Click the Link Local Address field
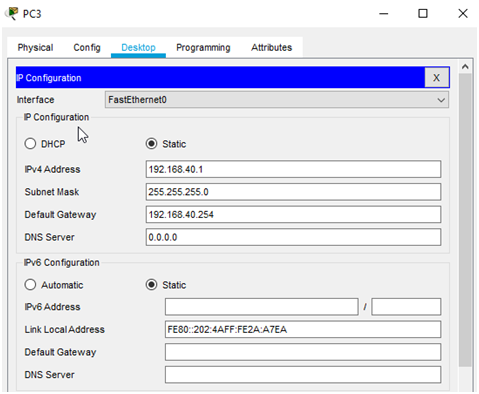This screenshot has width=479, height=394. (x=303, y=329)
